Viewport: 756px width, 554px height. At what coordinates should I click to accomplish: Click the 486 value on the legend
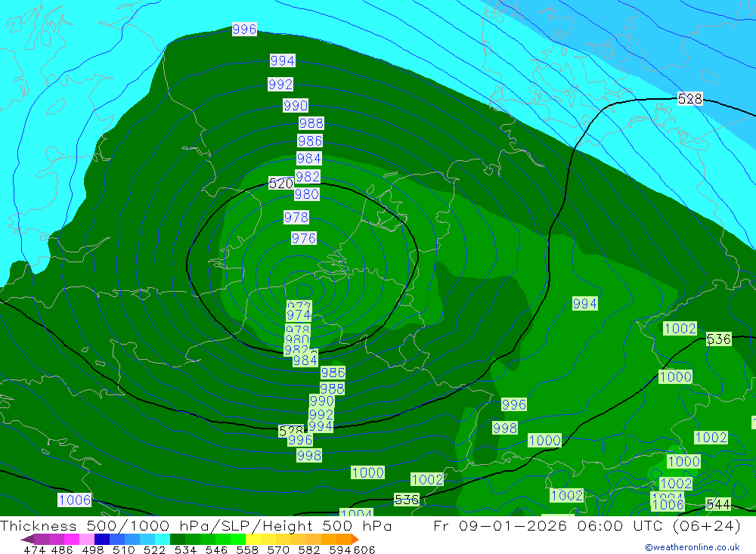(62, 549)
